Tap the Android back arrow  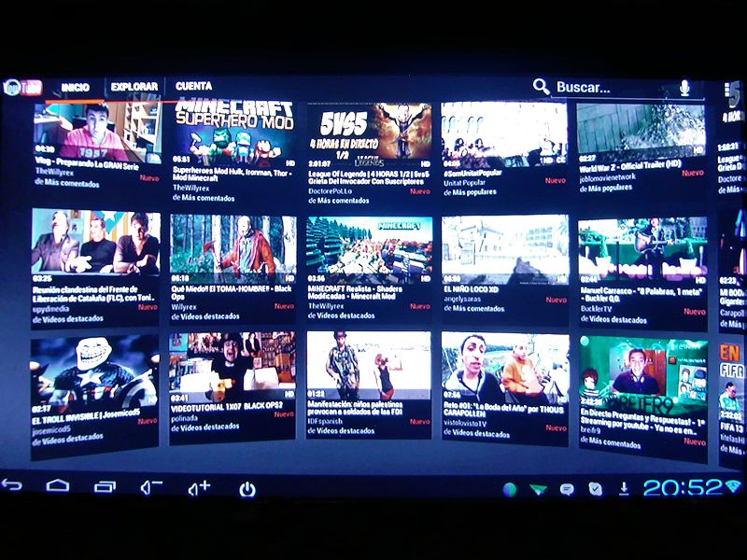tap(12, 485)
